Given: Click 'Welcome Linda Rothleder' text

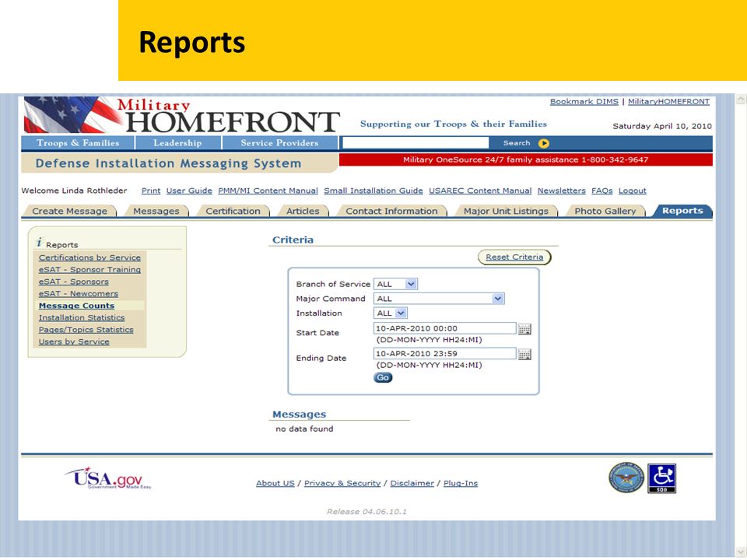Looking at the screenshot, I should pyautogui.click(x=75, y=191).
